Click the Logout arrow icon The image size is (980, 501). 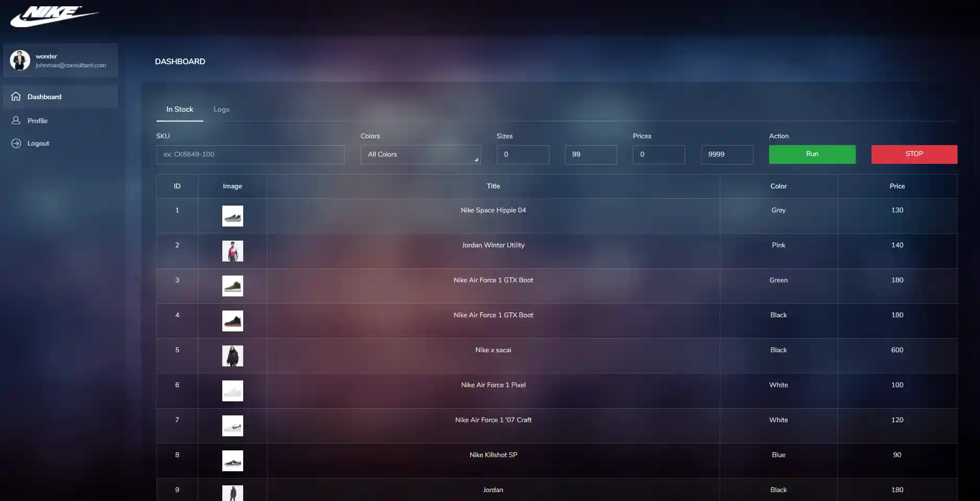[16, 144]
